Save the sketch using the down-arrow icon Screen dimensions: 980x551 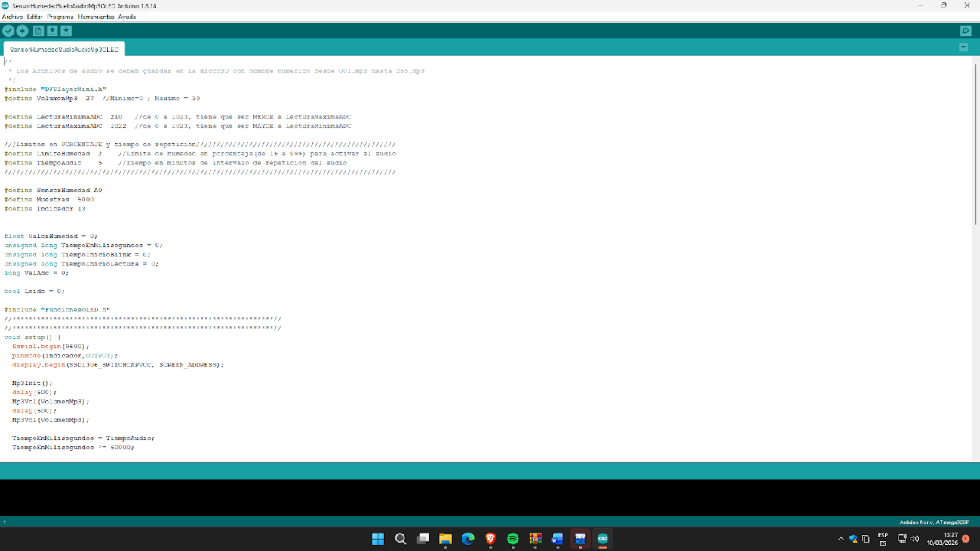pyautogui.click(x=66, y=31)
